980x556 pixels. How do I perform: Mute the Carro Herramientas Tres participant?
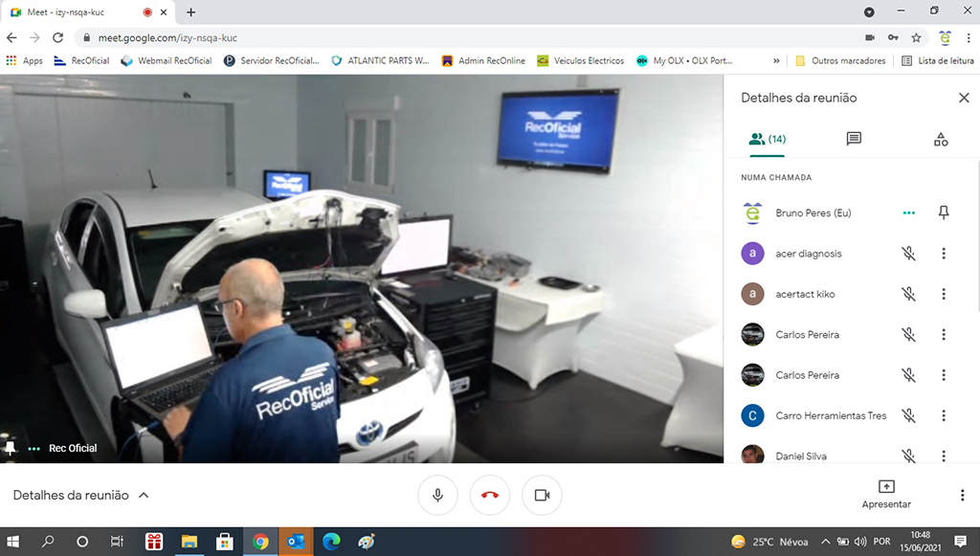pyautogui.click(x=908, y=415)
